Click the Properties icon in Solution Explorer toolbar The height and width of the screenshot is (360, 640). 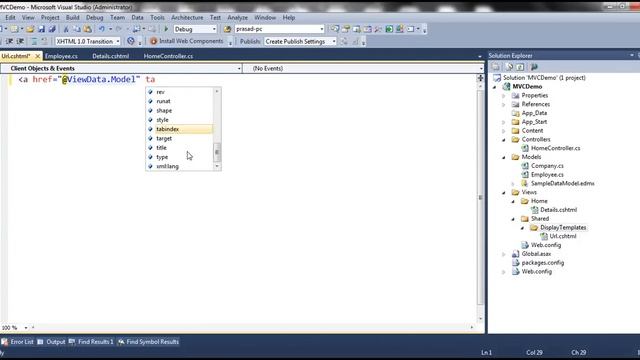tap(496, 67)
